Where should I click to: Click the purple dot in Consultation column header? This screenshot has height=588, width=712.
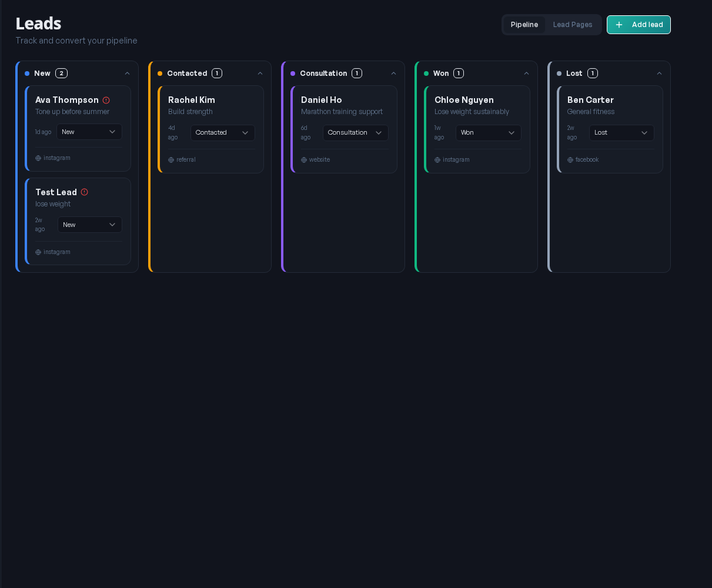[x=293, y=73]
